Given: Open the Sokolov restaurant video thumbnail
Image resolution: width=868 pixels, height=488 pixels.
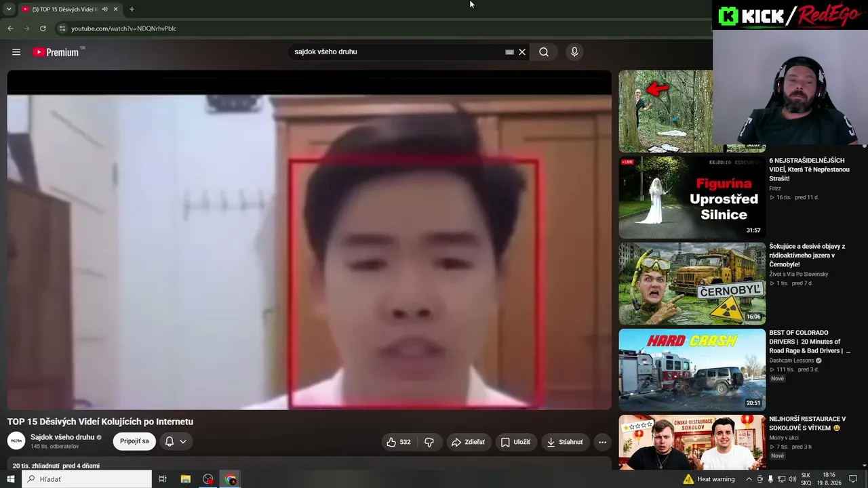Looking at the screenshot, I should 692,442.
